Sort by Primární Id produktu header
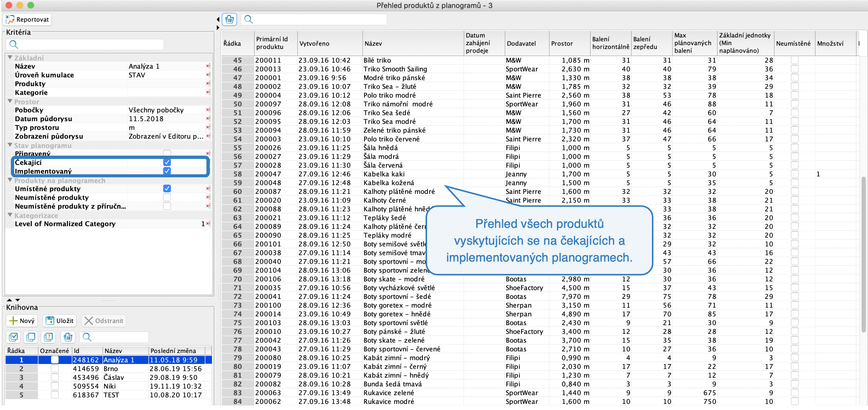The image size is (868, 410). (276, 43)
